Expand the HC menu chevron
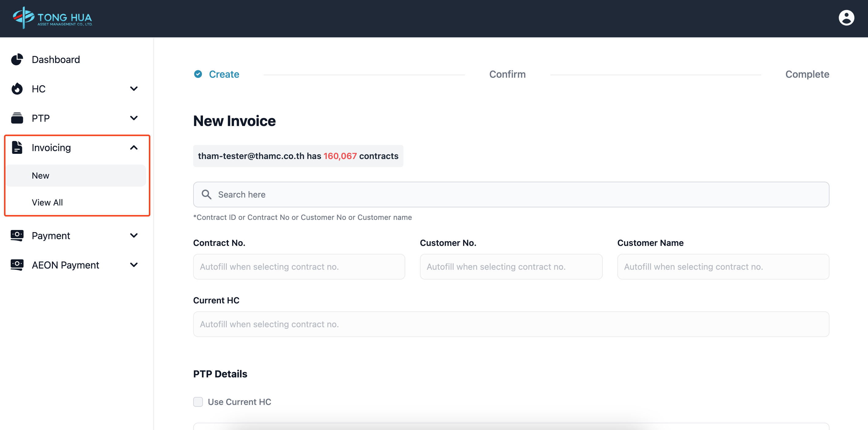The width and height of the screenshot is (868, 430). click(134, 89)
